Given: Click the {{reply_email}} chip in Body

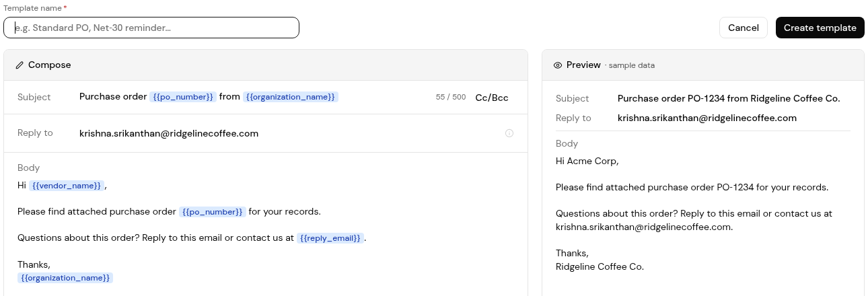Looking at the screenshot, I should [x=330, y=238].
